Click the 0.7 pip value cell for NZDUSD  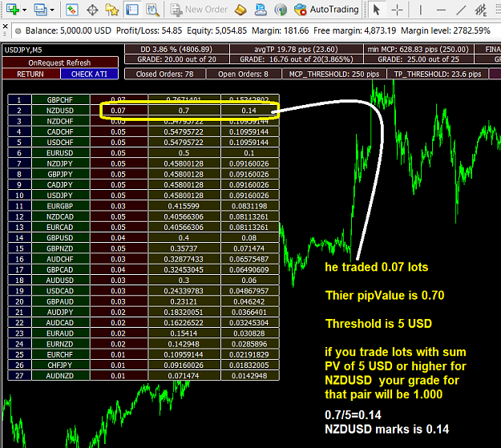tap(184, 111)
